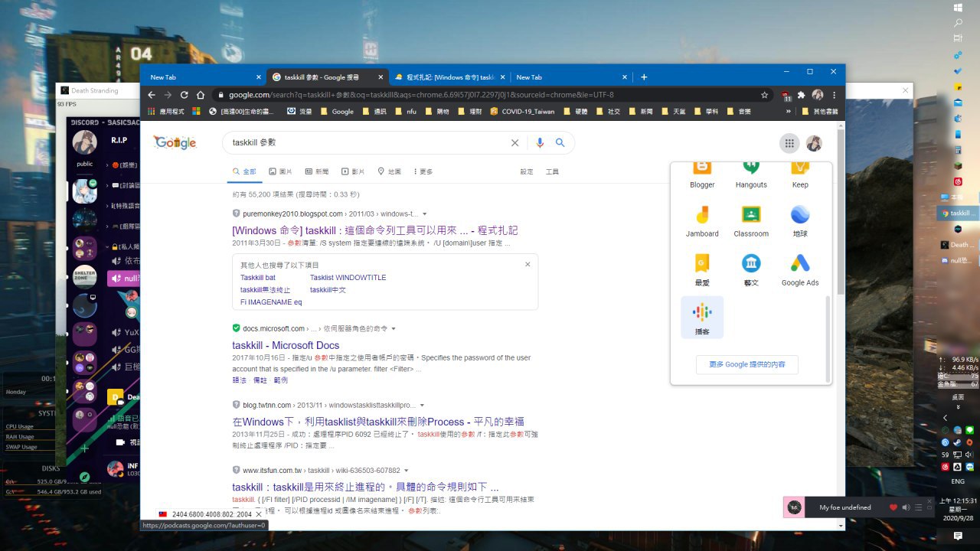Screen dimensions: 980x551
Task: Select the 圖片 images search tab
Action: [280, 171]
